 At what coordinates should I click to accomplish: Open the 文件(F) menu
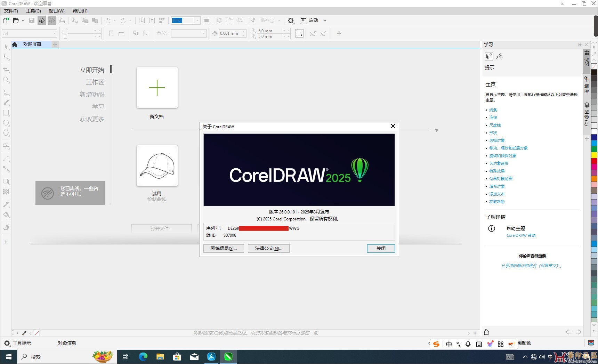[x=11, y=11]
